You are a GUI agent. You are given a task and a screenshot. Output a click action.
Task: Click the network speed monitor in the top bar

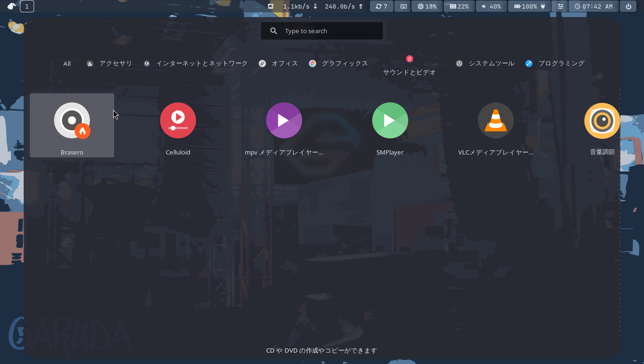316,6
